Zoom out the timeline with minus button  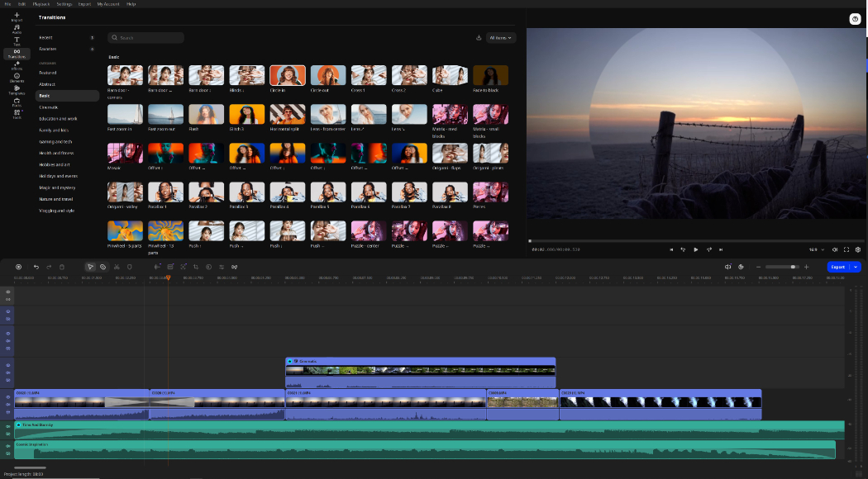pos(758,267)
